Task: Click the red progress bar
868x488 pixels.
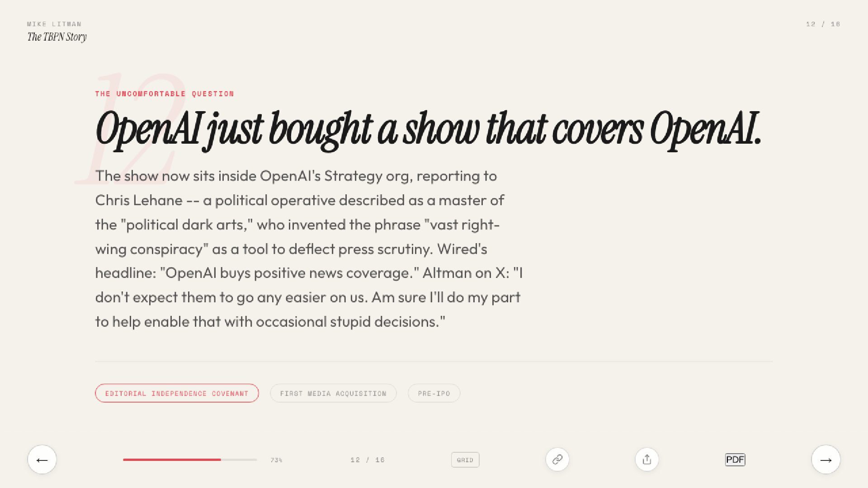Action: point(172,460)
